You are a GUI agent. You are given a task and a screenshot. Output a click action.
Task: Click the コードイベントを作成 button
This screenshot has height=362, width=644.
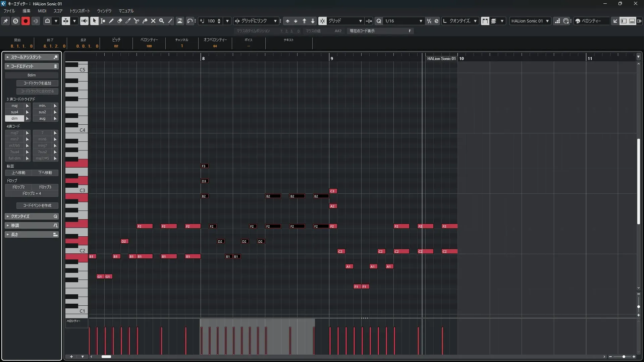37,205
